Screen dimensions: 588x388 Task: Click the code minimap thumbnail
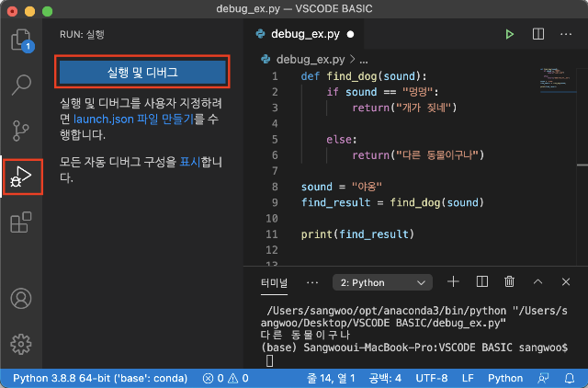point(557,80)
